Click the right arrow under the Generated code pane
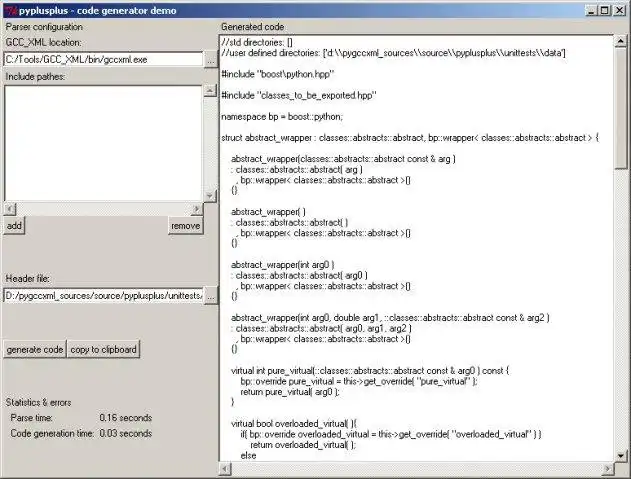This screenshot has height=479, width=631. (608, 469)
